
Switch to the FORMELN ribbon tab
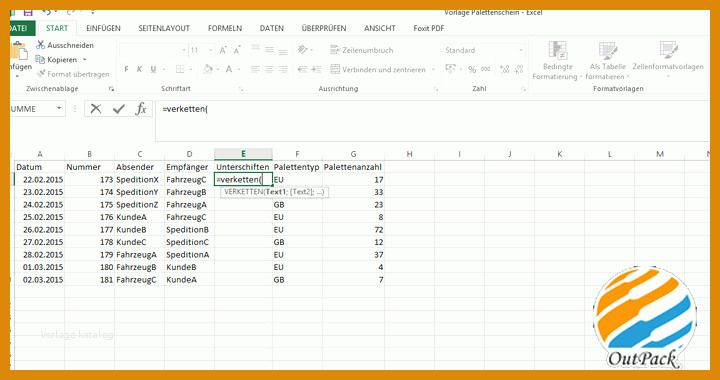pyautogui.click(x=225, y=28)
